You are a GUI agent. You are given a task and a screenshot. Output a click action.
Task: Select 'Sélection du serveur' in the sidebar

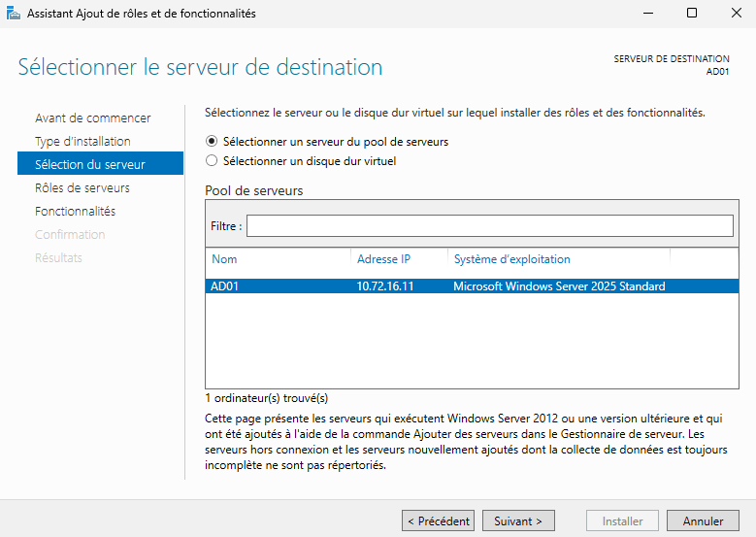tap(90, 165)
